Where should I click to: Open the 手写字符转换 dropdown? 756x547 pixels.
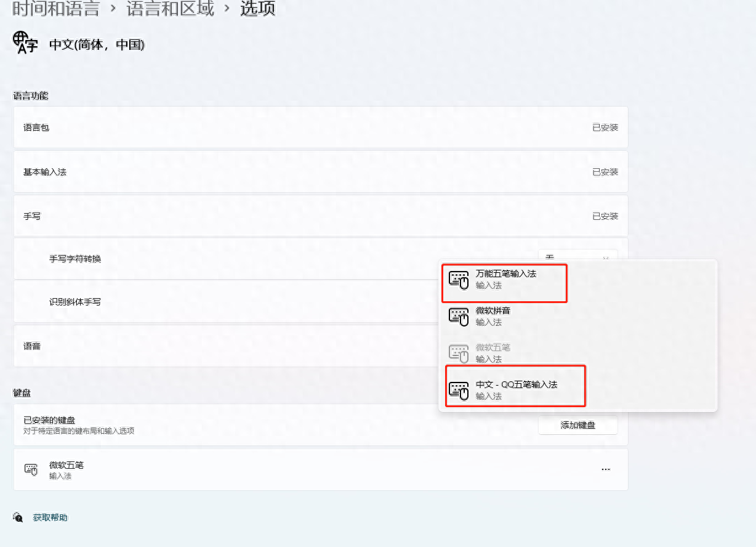point(577,257)
